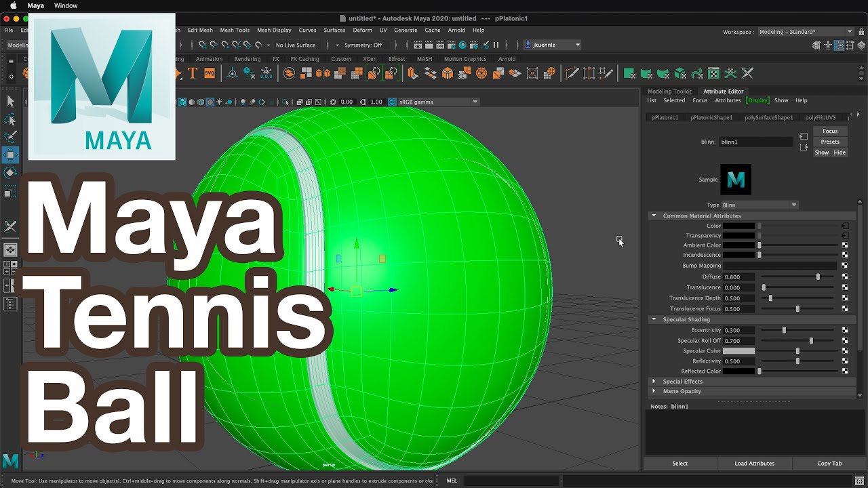868x488 pixels.
Task: Create polygon Type text from shelf
Action: 193,73
